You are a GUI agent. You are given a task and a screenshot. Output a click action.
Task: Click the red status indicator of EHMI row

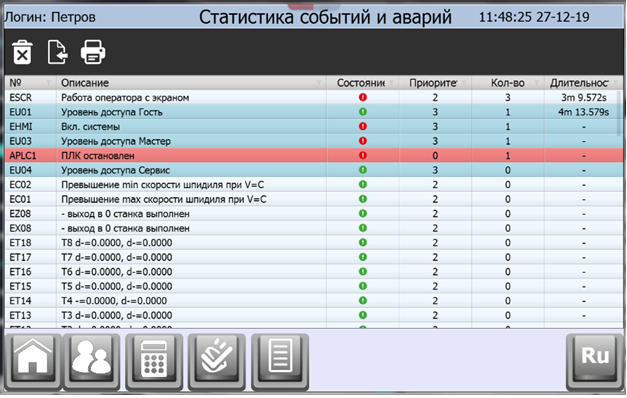tap(363, 126)
